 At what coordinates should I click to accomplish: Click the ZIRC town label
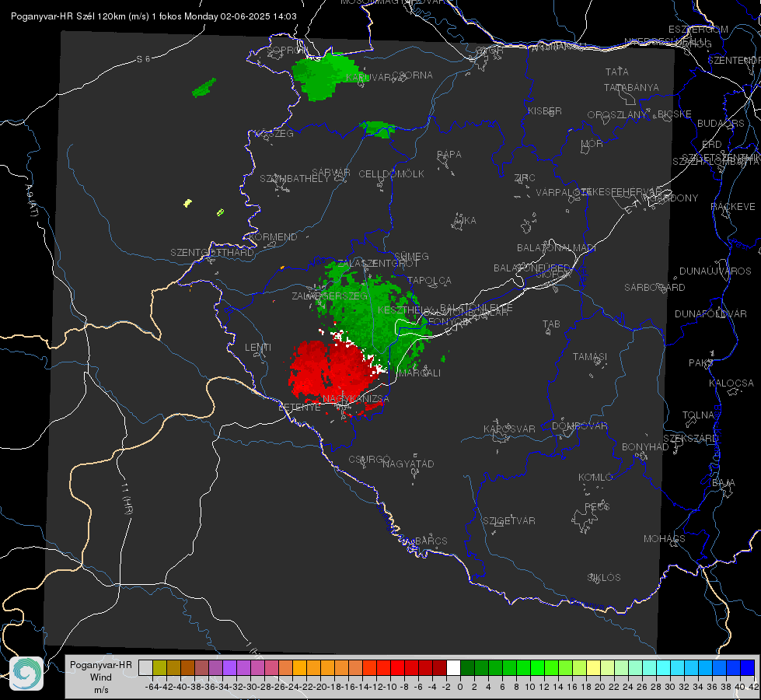(x=525, y=178)
